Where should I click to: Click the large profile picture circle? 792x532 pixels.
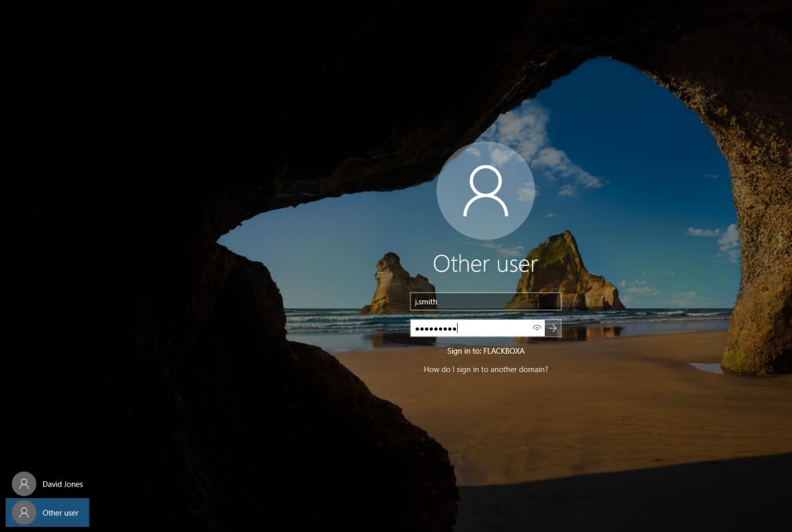point(485,191)
